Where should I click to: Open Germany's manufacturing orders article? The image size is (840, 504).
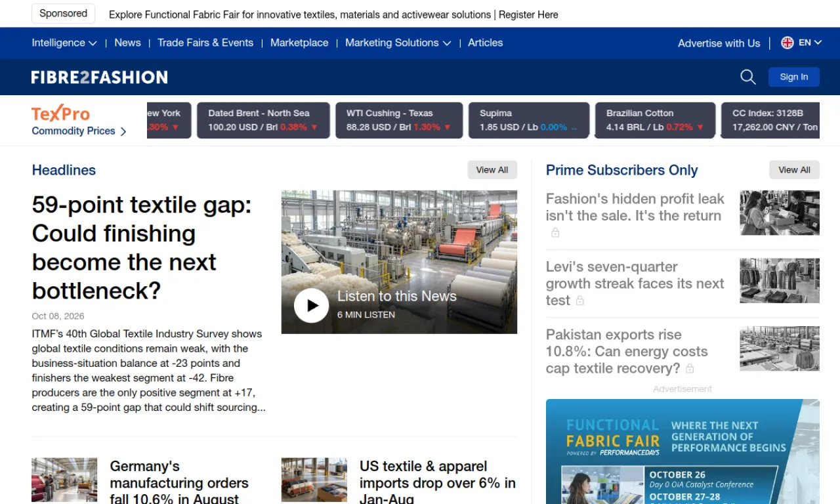pyautogui.click(x=179, y=483)
